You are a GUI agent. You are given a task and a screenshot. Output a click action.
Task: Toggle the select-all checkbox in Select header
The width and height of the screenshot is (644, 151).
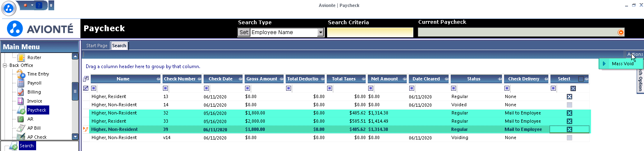[x=581, y=79]
